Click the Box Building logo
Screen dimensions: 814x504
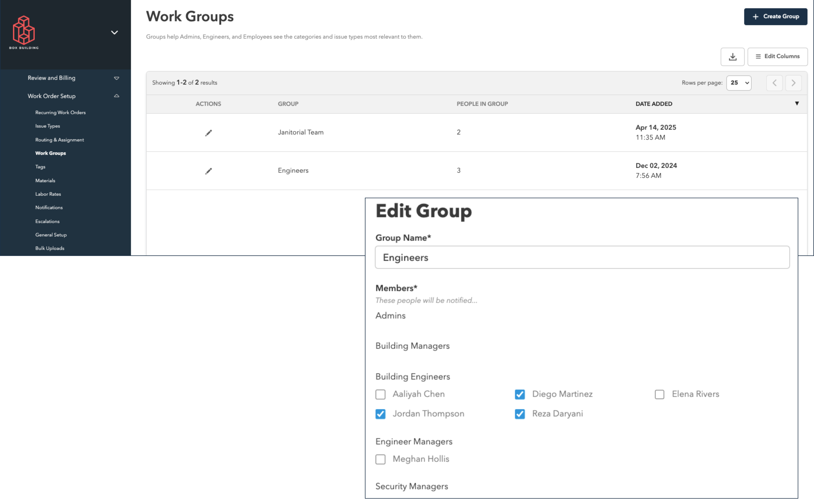pos(24,32)
